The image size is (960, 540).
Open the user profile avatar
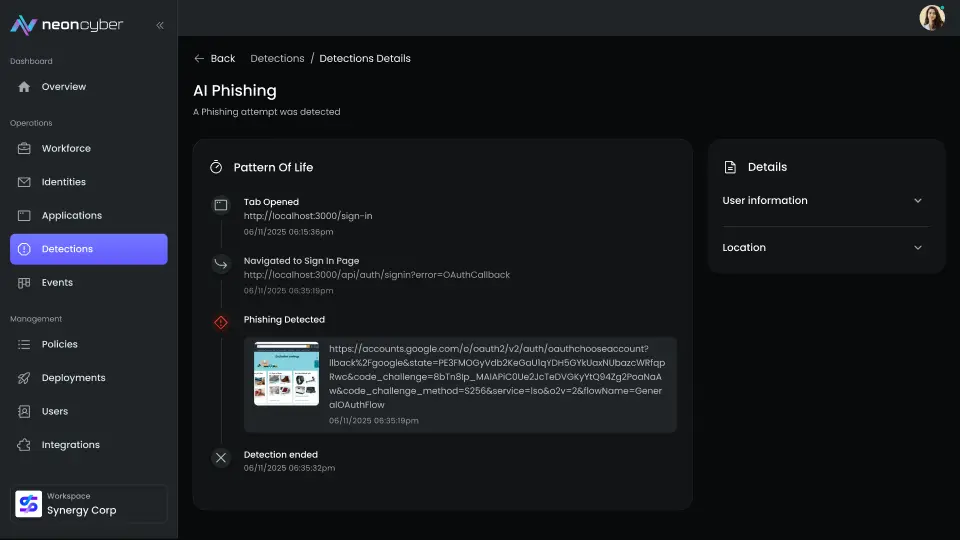(931, 18)
